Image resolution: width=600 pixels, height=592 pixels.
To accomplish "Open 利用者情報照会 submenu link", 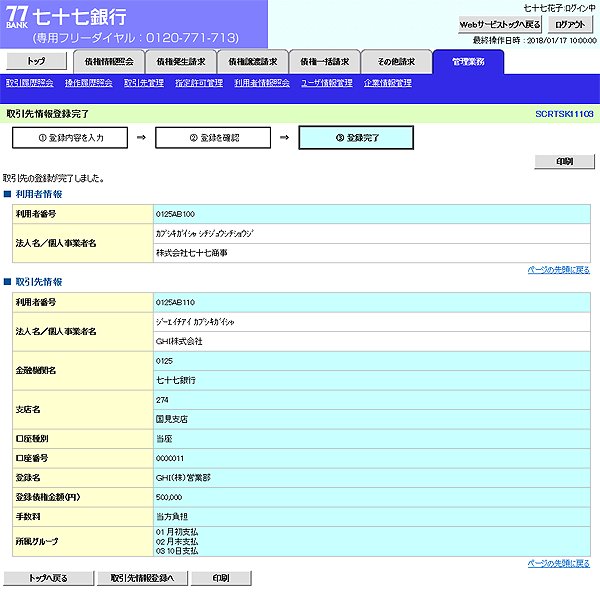I will [x=262, y=83].
